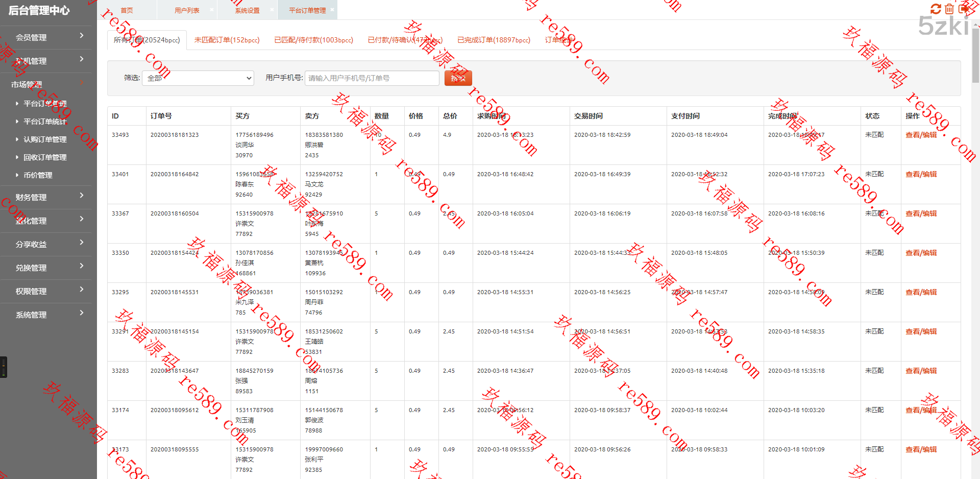Open the 筛选 dropdown showing 全部
Viewport: 980px width, 479px height.
click(x=198, y=78)
